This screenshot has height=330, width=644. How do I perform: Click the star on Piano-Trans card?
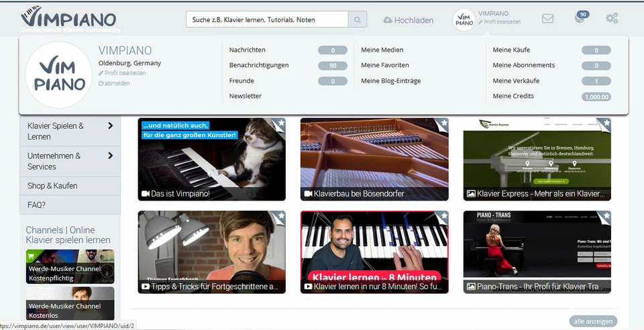(606, 215)
